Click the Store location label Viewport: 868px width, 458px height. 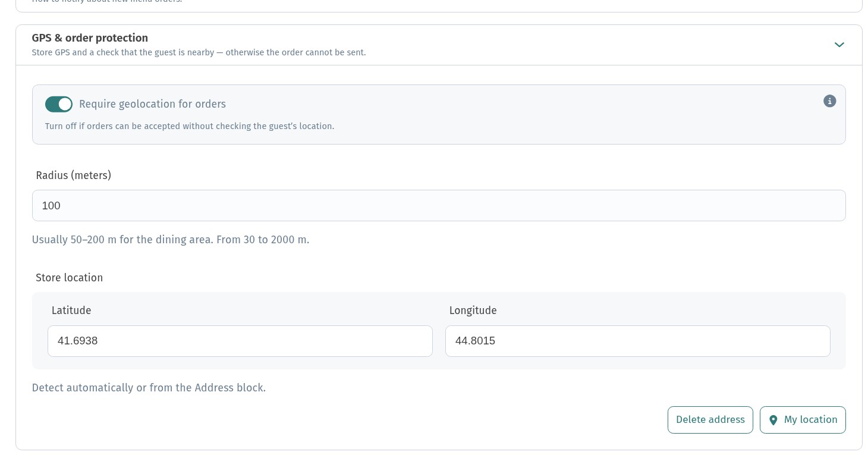pyautogui.click(x=69, y=278)
